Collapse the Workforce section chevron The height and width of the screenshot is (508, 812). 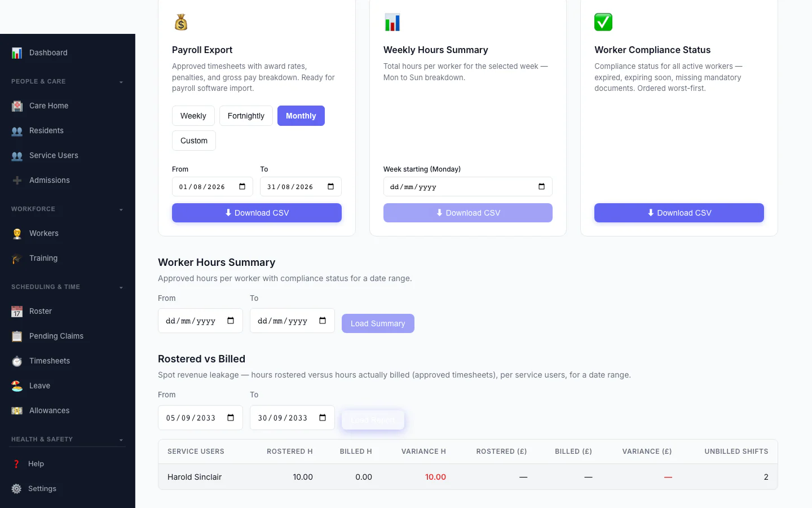click(x=121, y=210)
